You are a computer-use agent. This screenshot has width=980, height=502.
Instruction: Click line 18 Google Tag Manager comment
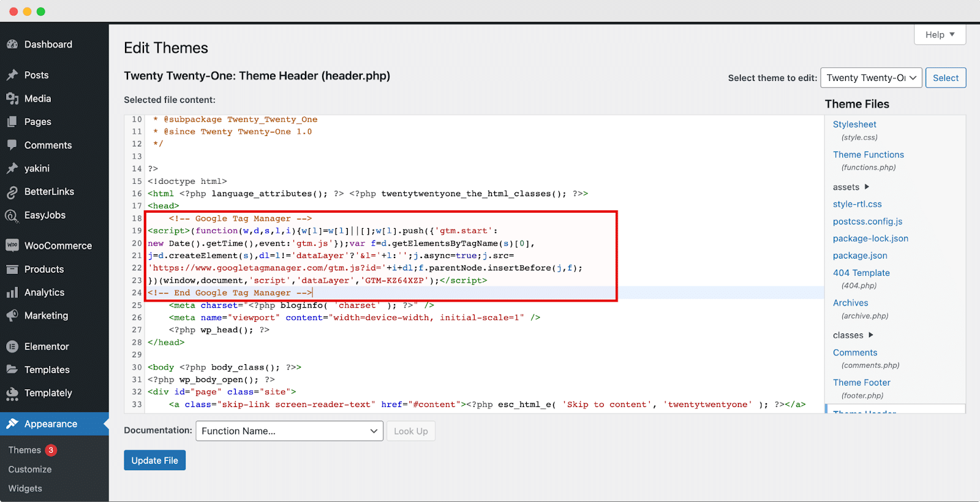click(240, 218)
